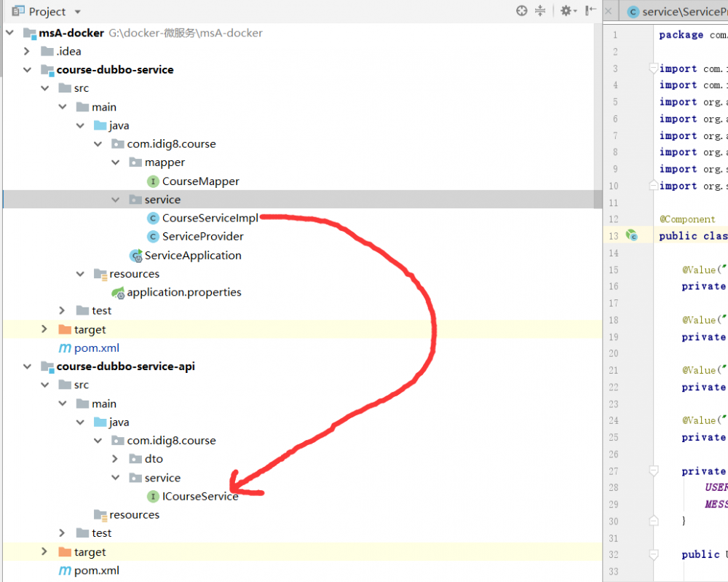Click the orange target folder icon in course-dubbo-service

(65, 329)
